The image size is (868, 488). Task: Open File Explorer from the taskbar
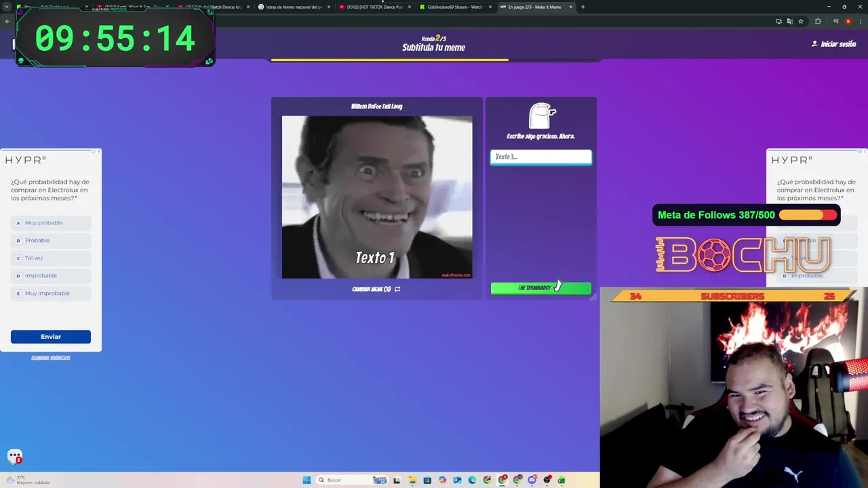[x=412, y=480]
